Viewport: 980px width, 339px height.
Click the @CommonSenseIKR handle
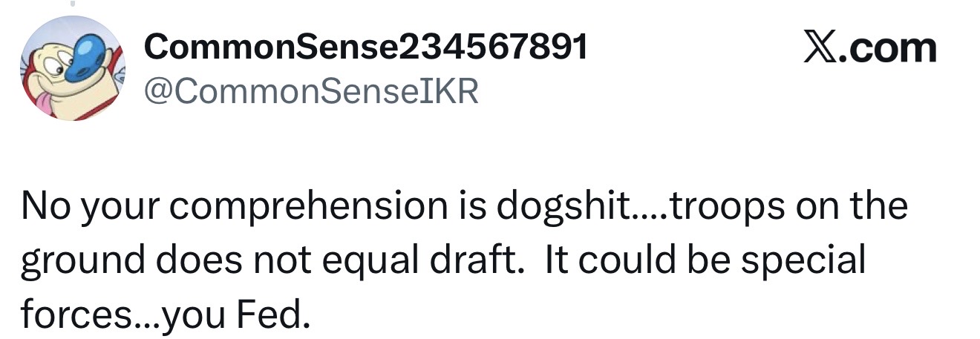click(311, 90)
